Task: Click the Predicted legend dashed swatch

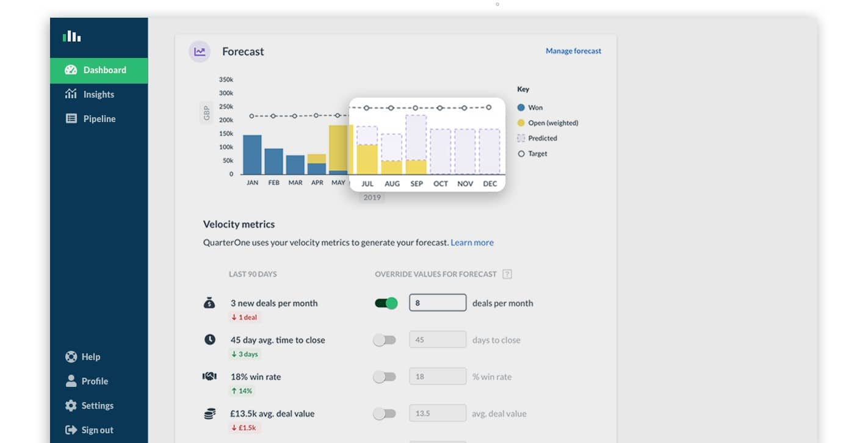Action: [521, 139]
